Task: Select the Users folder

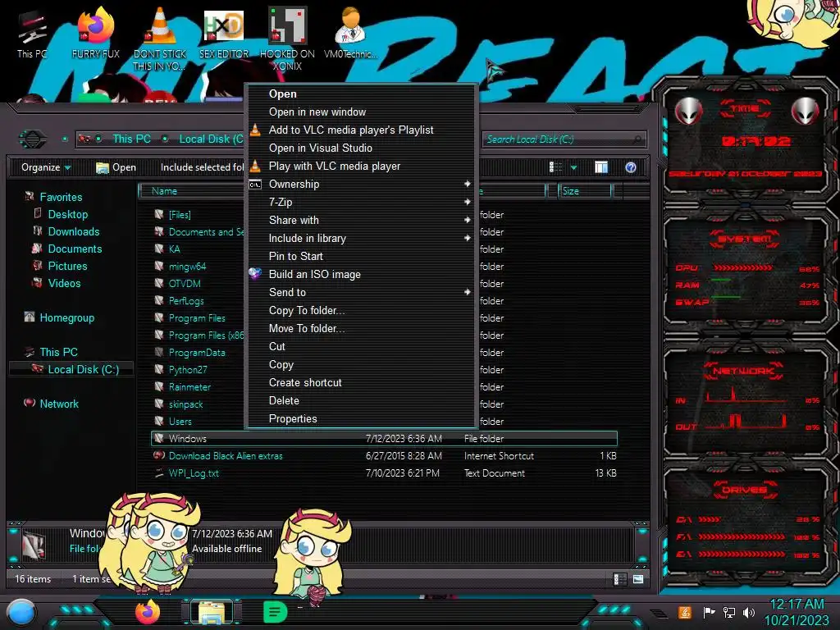Action: [180, 422]
